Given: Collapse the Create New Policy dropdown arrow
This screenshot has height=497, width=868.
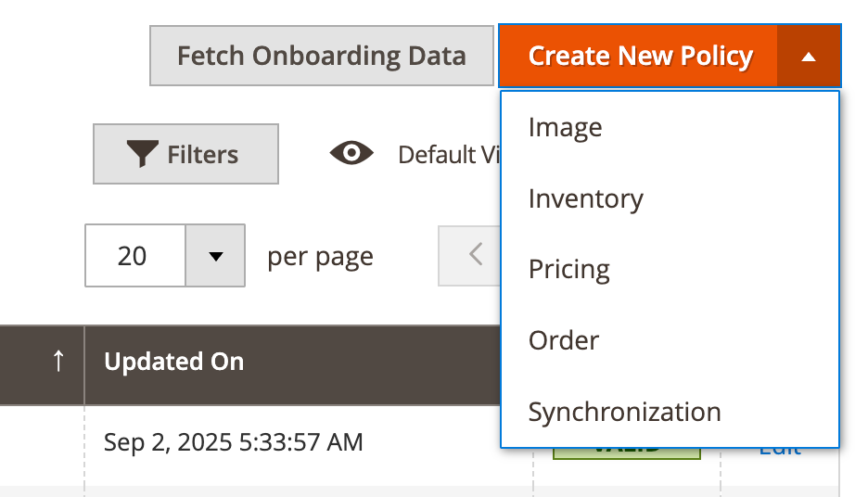Looking at the screenshot, I should pyautogui.click(x=809, y=57).
